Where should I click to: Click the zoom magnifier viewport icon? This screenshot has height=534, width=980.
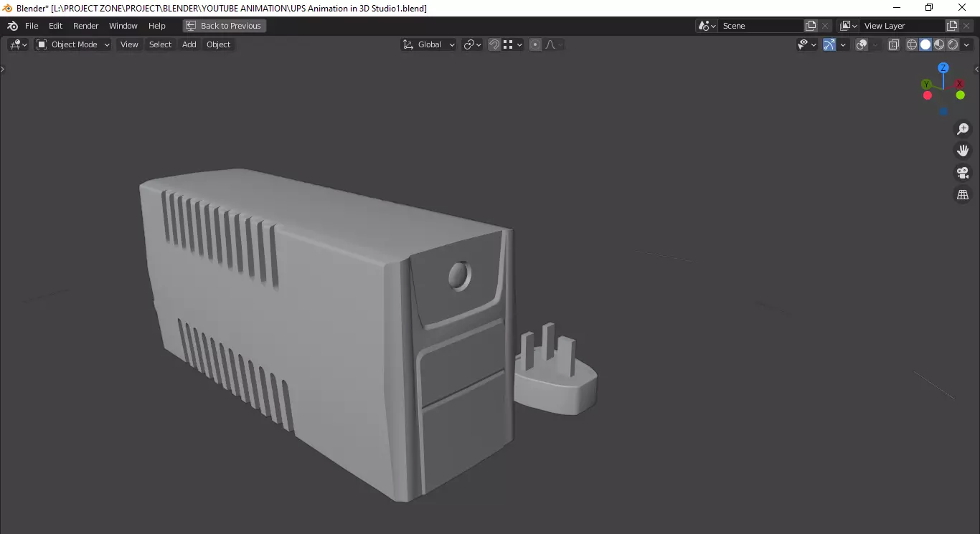(x=963, y=129)
